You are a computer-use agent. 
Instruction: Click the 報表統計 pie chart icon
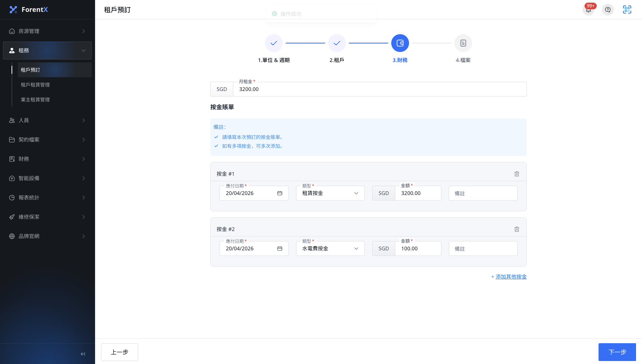tap(12, 198)
